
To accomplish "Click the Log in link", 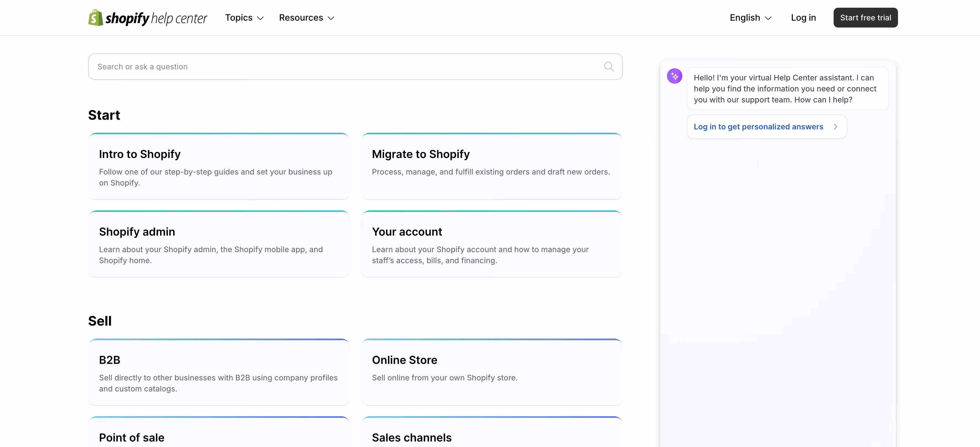I will pyautogui.click(x=803, y=18).
